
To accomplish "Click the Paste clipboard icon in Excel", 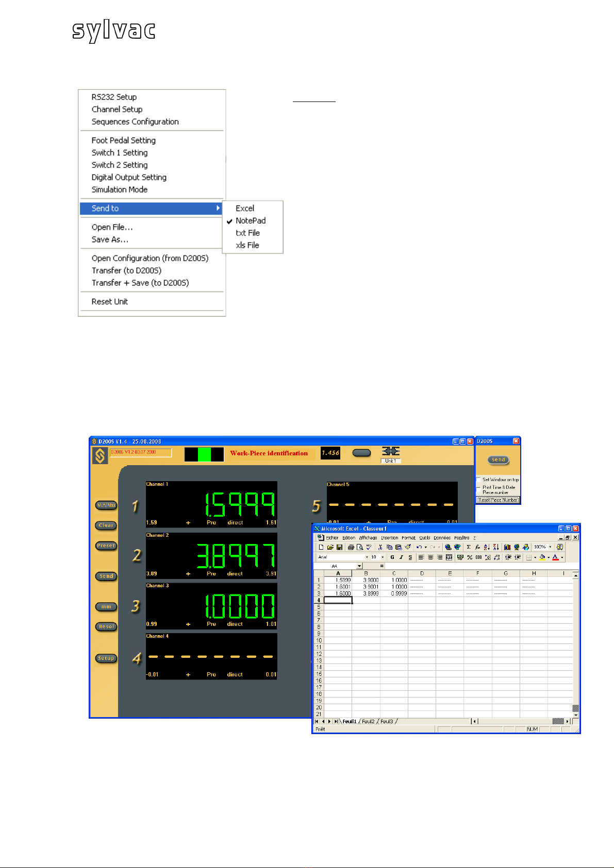I will click(x=399, y=547).
